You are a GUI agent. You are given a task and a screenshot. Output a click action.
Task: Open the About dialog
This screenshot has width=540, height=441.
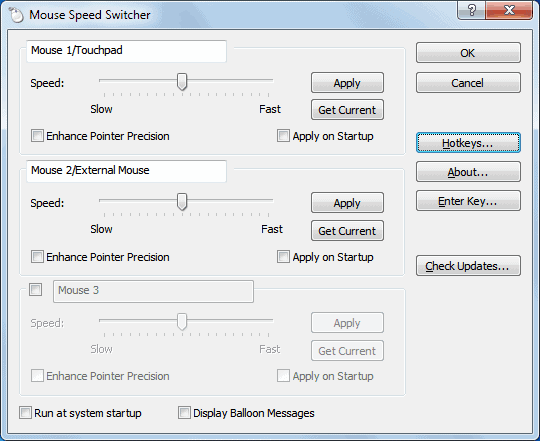(468, 172)
